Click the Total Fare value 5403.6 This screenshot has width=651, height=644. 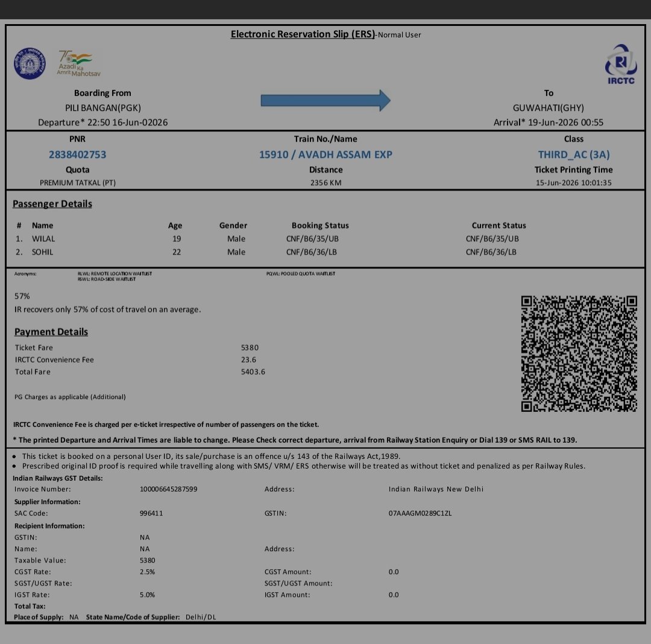coord(253,371)
